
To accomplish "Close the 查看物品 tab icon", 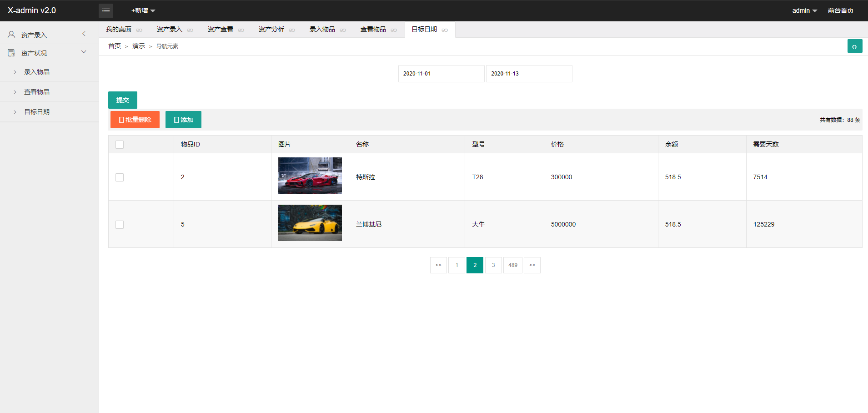I will pyautogui.click(x=394, y=30).
